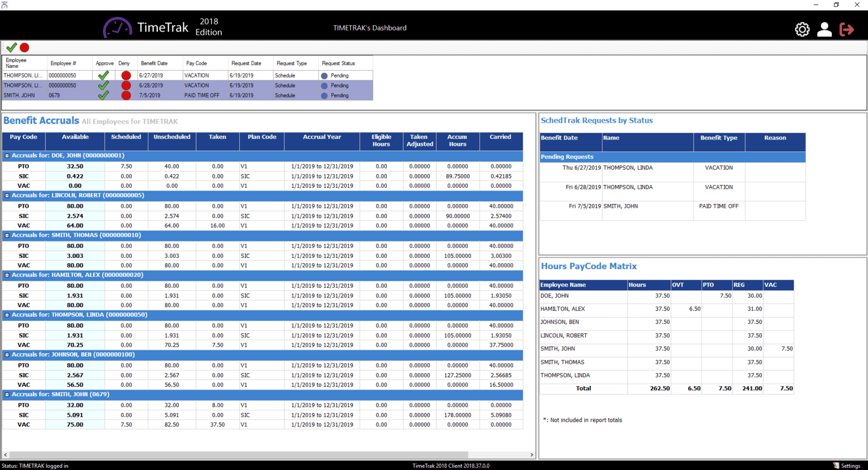Click the red deny circle in toolbar
868x470 pixels.
[24, 48]
